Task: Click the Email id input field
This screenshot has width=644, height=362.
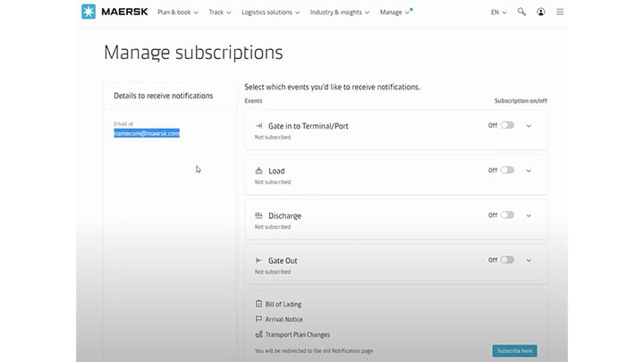Action: click(x=147, y=133)
